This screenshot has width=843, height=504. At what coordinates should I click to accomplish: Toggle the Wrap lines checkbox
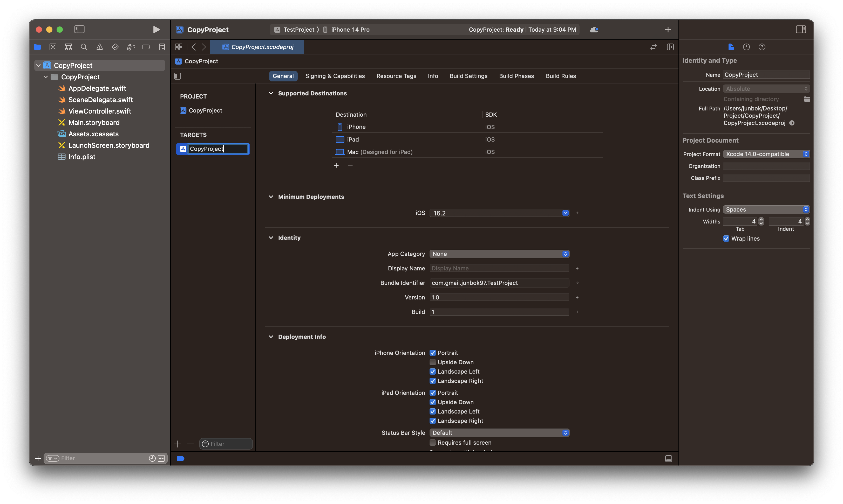pyautogui.click(x=726, y=239)
